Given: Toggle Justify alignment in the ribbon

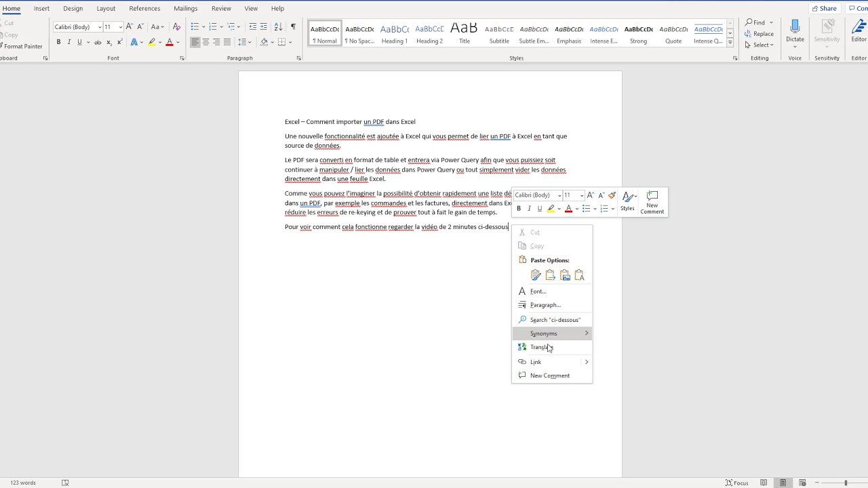Looking at the screenshot, I should [x=227, y=42].
